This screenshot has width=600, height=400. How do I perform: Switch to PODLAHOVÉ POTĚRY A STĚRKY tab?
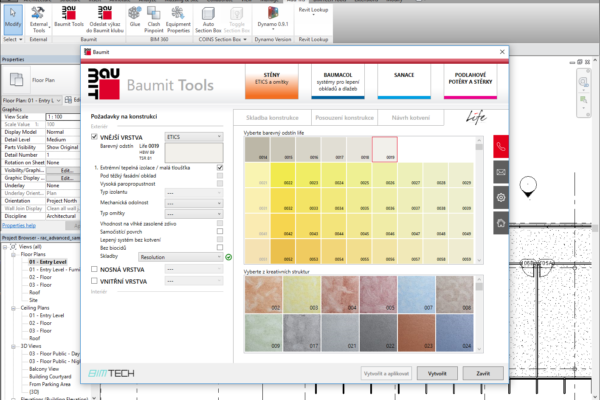pyautogui.click(x=470, y=82)
